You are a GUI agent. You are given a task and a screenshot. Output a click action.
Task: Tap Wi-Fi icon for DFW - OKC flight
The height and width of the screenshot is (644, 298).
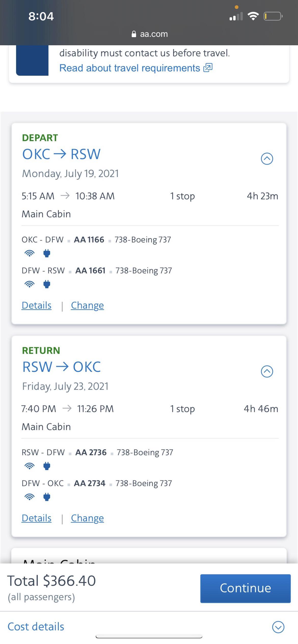pos(30,497)
